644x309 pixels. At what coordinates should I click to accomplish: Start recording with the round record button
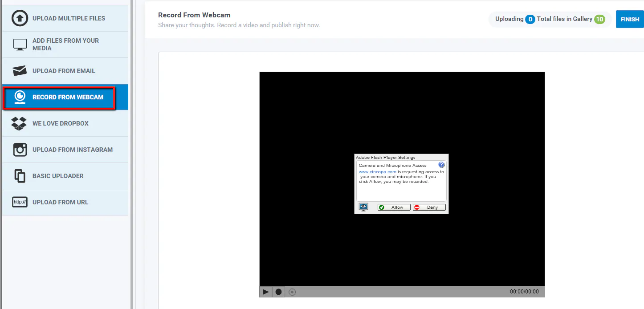[278, 292]
